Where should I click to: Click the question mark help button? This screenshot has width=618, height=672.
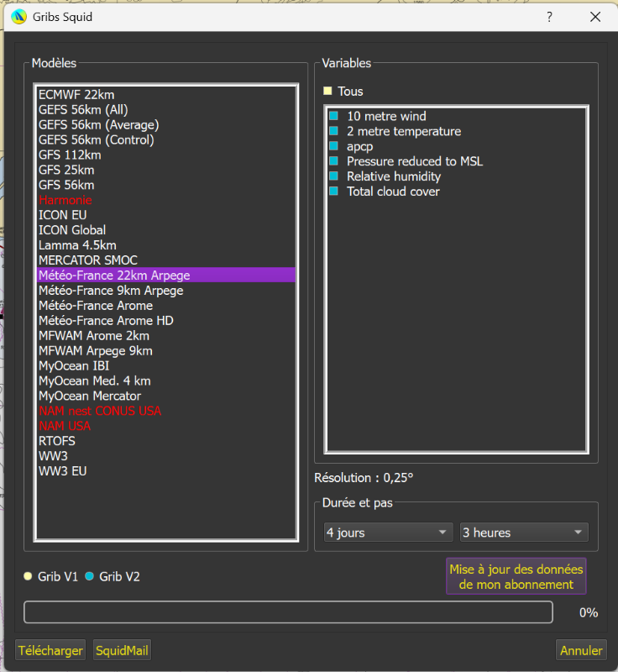(x=549, y=17)
